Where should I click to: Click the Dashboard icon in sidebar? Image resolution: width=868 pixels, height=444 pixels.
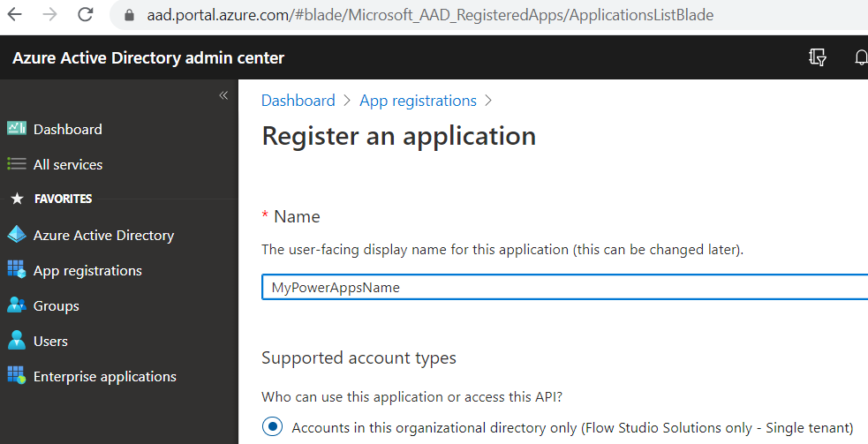(16, 129)
